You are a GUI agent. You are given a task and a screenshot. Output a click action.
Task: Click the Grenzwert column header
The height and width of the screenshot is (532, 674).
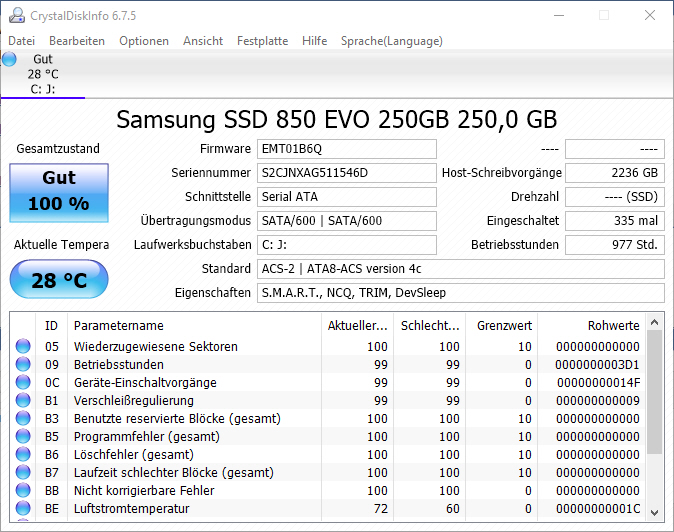pyautogui.click(x=502, y=326)
